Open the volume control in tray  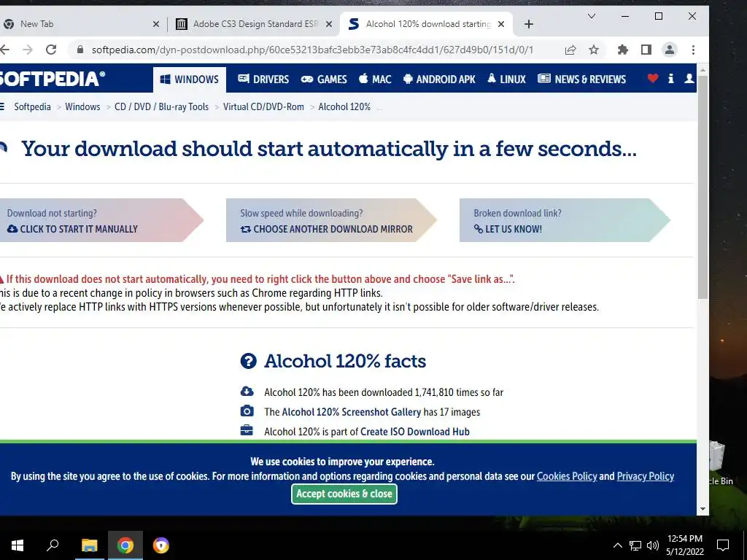point(653,545)
